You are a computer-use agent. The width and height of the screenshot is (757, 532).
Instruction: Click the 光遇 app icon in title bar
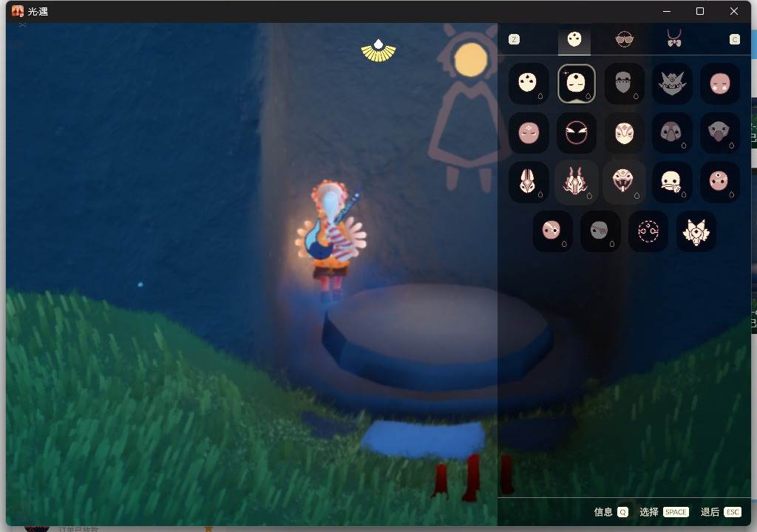pyautogui.click(x=18, y=11)
